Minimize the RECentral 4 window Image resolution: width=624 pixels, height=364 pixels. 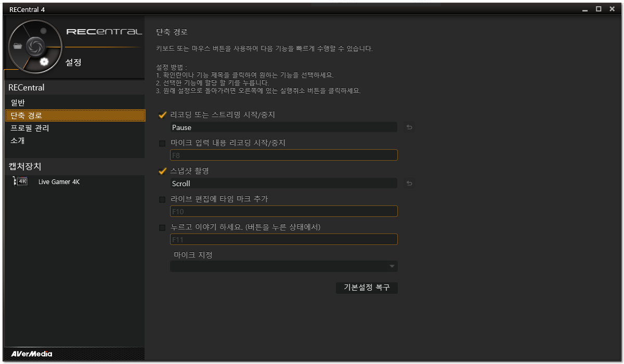click(586, 9)
